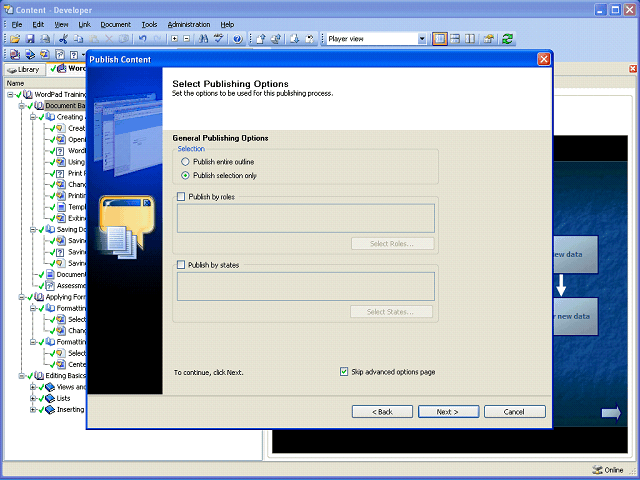Select the vertical split layout icon

470,39
